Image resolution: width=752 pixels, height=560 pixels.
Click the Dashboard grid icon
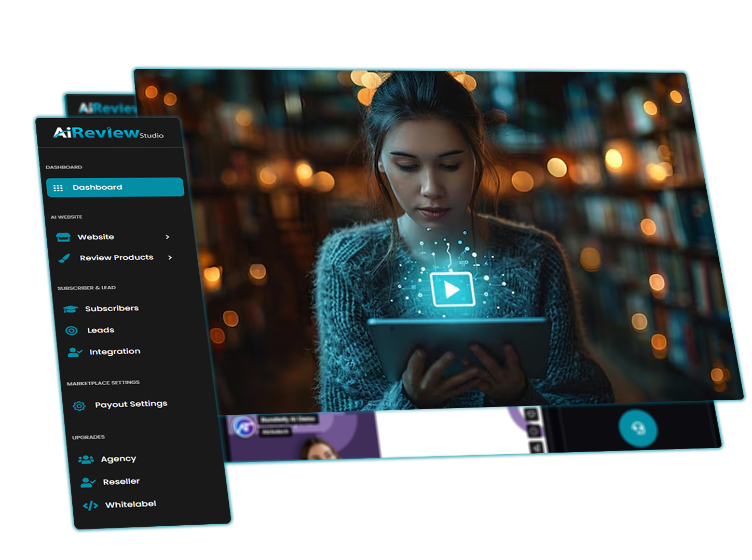coord(58,188)
